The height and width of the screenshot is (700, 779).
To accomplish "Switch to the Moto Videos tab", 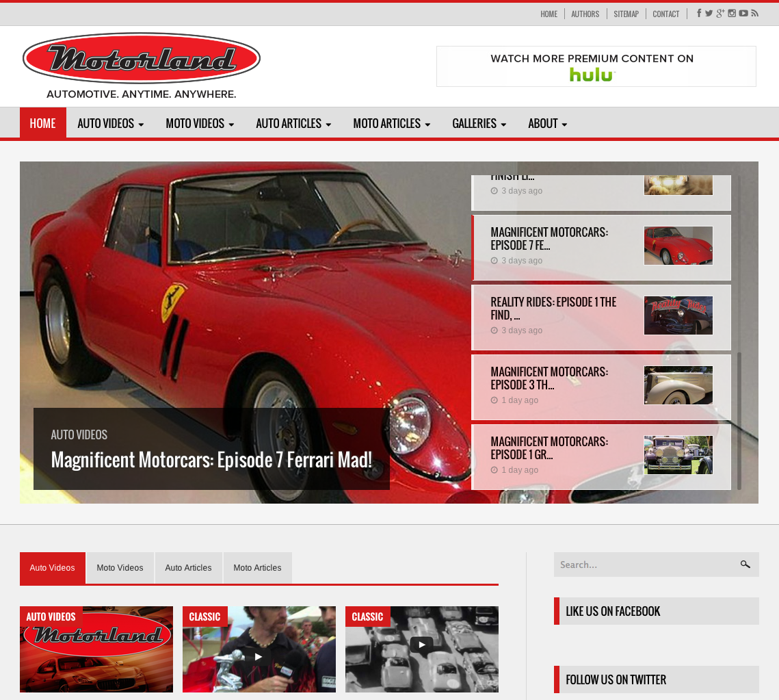I will [120, 568].
